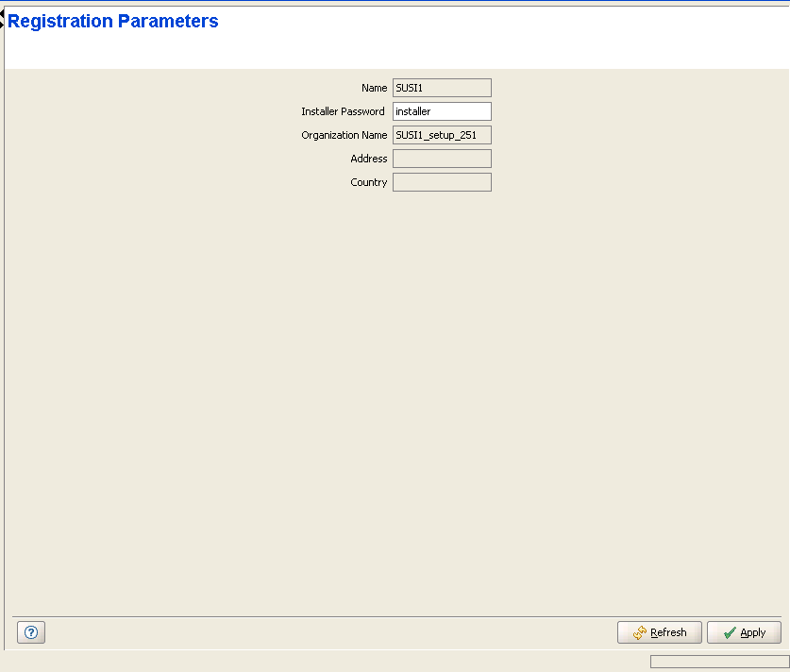Viewport: 790px width, 672px height.
Task: Select the Organization Name field SUSI1_setup_251
Action: tap(442, 135)
